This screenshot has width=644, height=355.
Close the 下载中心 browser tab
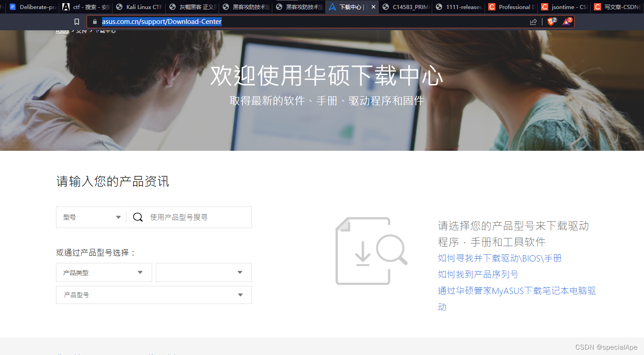tap(373, 7)
